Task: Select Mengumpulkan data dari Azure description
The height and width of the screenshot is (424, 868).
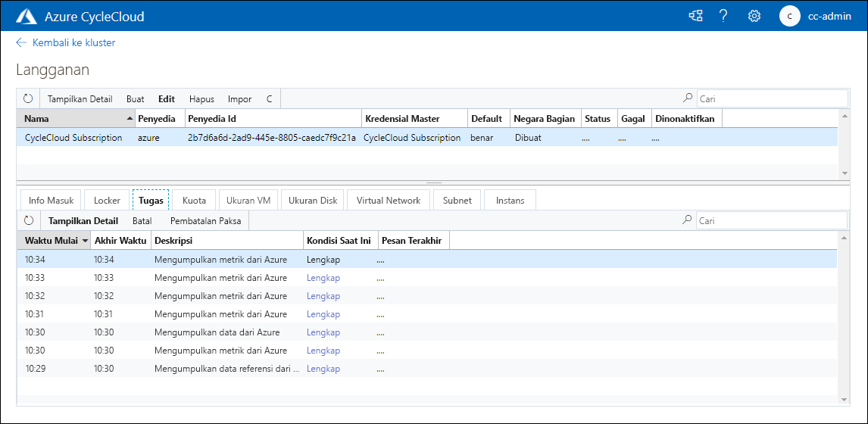Action: tap(217, 332)
